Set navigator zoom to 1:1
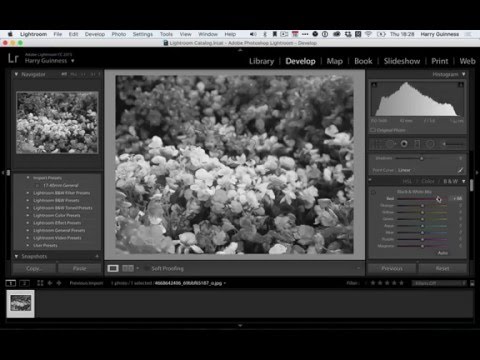The height and width of the screenshot is (360, 480). pyautogui.click(x=83, y=74)
